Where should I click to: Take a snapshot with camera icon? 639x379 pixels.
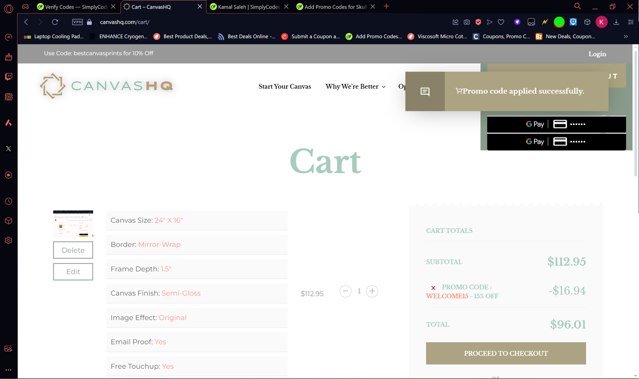point(467,22)
